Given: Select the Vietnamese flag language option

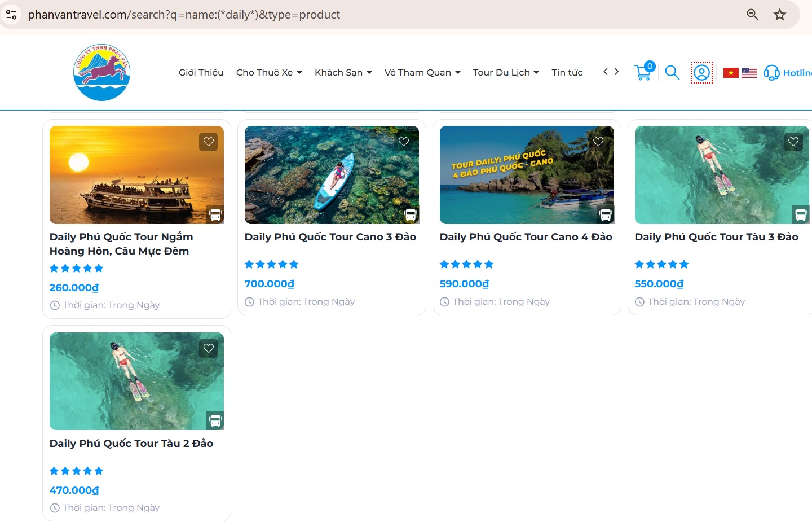Looking at the screenshot, I should 730,72.
